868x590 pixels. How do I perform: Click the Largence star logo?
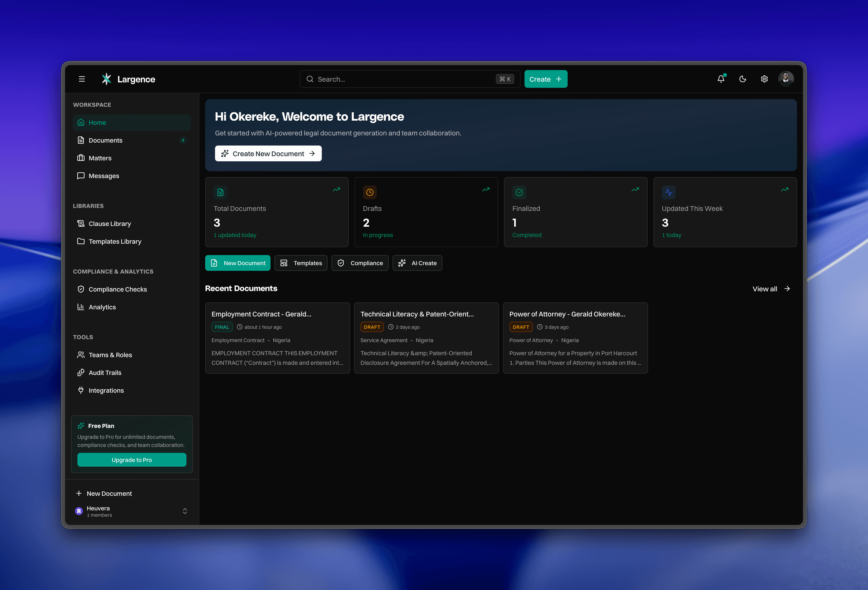(x=107, y=79)
